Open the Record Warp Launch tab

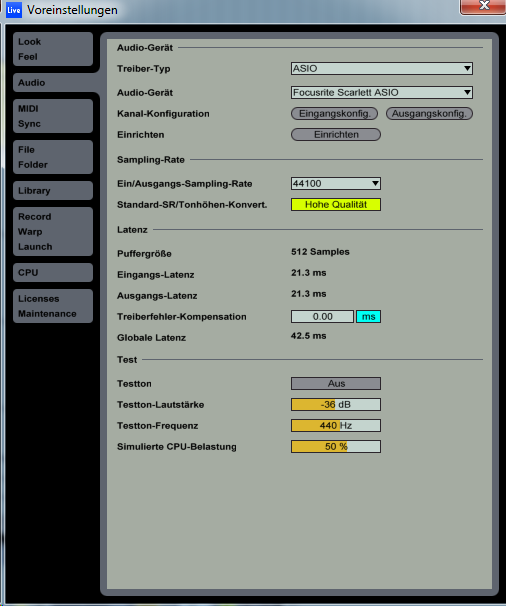(53, 232)
